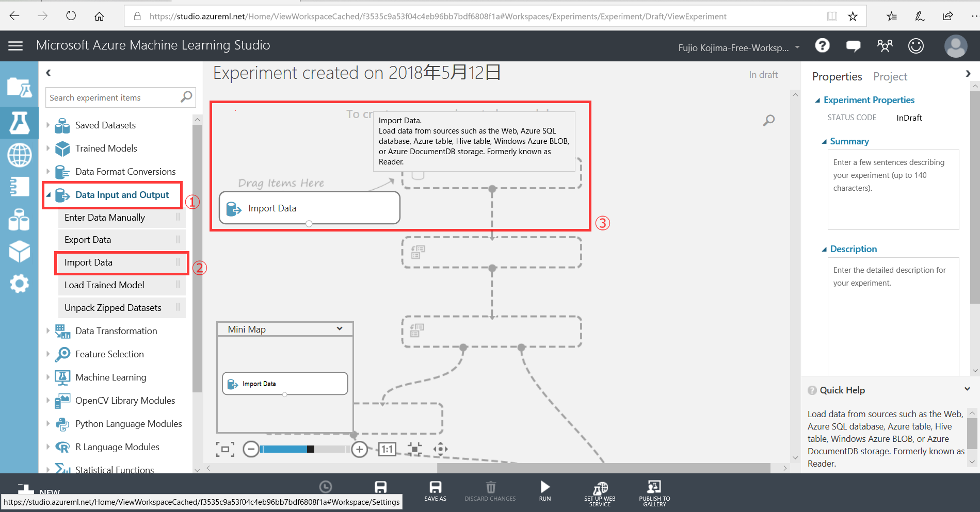Expand Data Format Conversions category

click(x=48, y=171)
